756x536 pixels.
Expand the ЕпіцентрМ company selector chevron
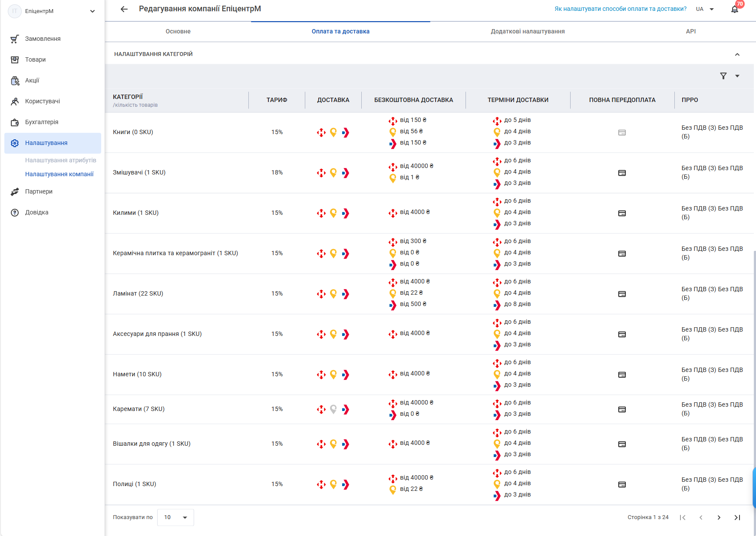coord(92,11)
